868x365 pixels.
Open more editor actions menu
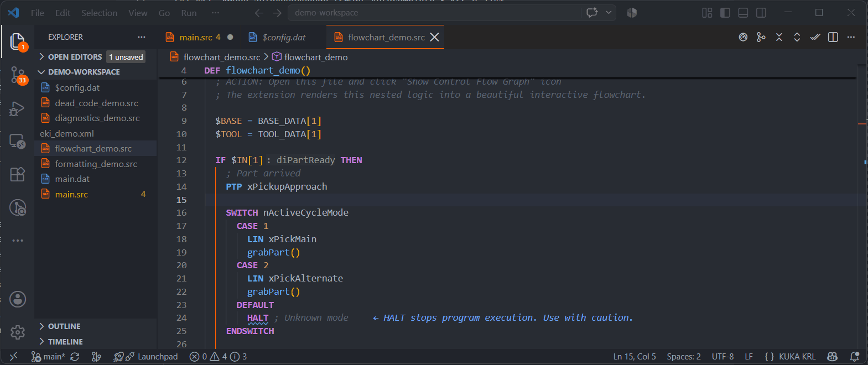[x=851, y=37]
